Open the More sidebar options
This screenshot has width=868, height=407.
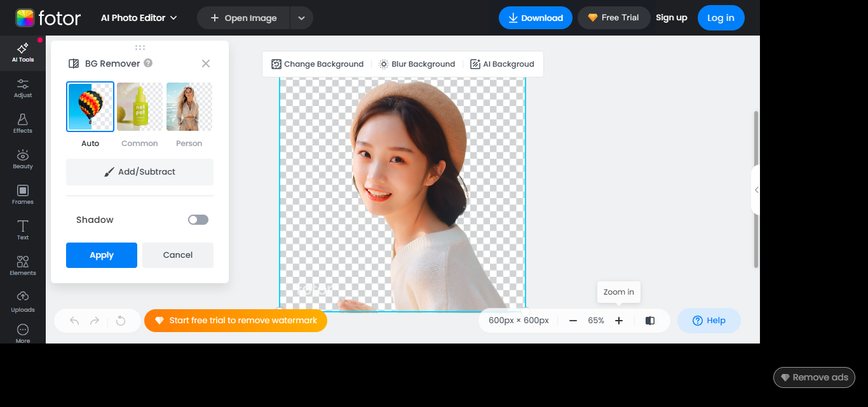(x=23, y=333)
